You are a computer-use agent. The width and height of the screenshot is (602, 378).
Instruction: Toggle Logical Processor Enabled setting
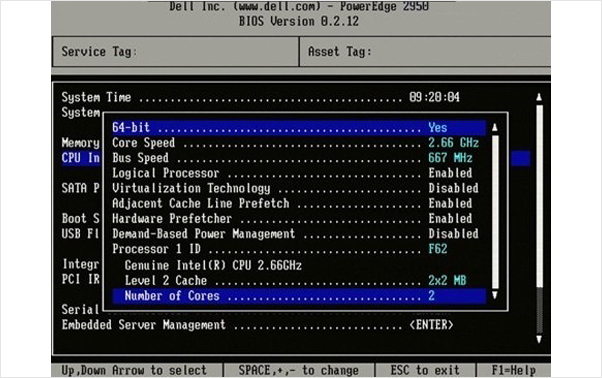[x=450, y=173]
